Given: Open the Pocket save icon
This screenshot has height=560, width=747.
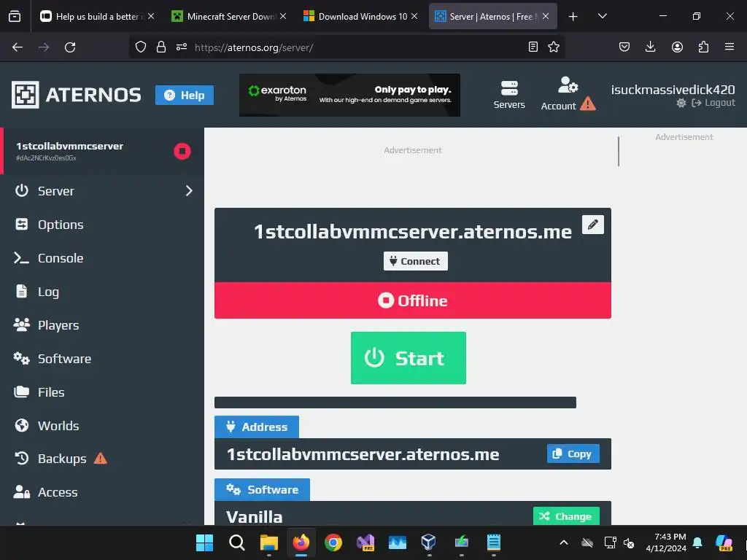Looking at the screenshot, I should [624, 47].
